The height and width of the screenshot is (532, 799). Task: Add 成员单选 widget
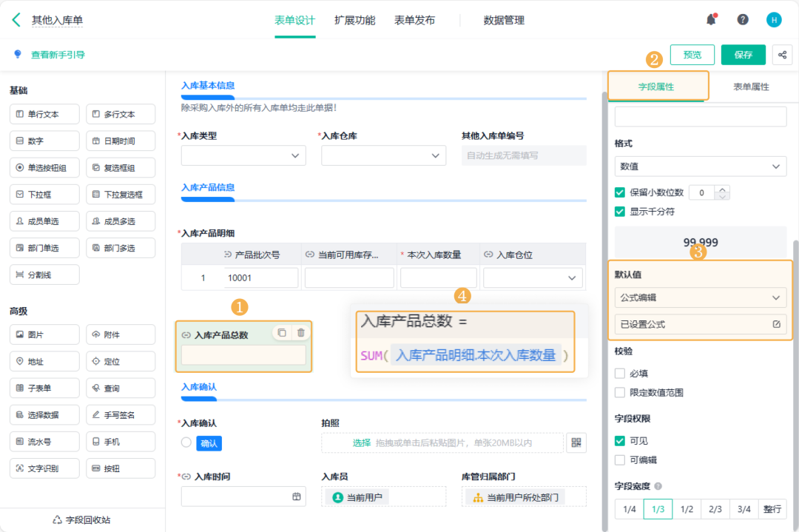[44, 221]
